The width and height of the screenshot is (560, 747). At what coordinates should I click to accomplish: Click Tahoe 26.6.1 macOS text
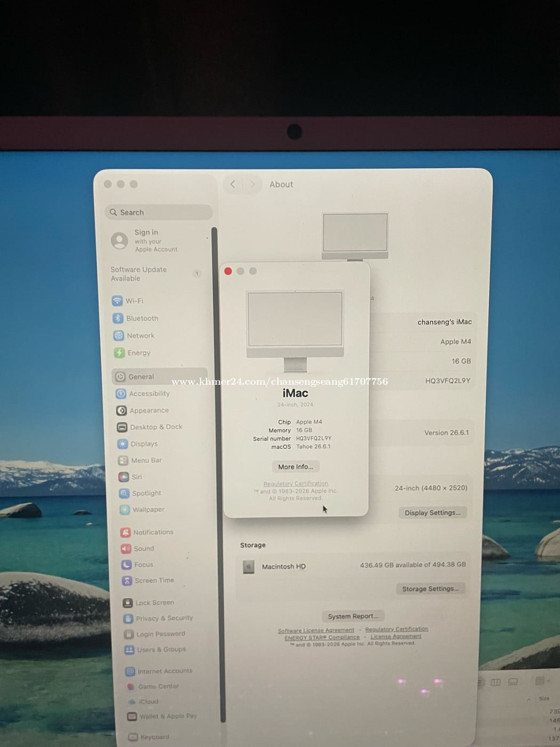(313, 447)
